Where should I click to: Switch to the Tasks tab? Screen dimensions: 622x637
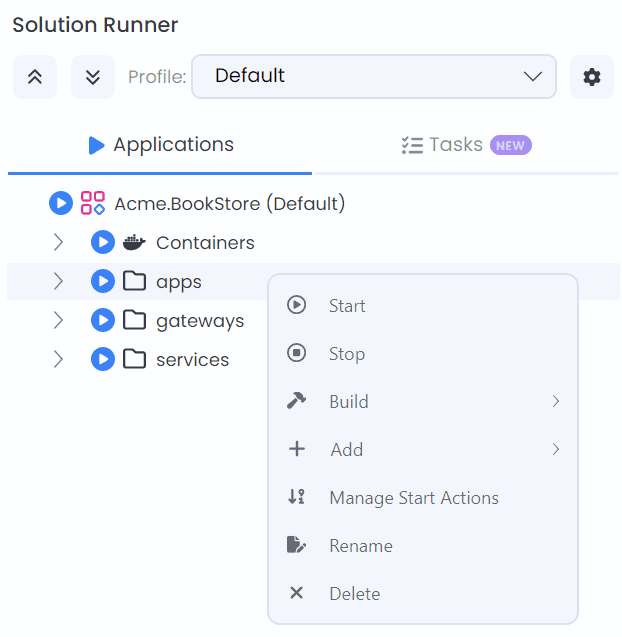tap(465, 145)
